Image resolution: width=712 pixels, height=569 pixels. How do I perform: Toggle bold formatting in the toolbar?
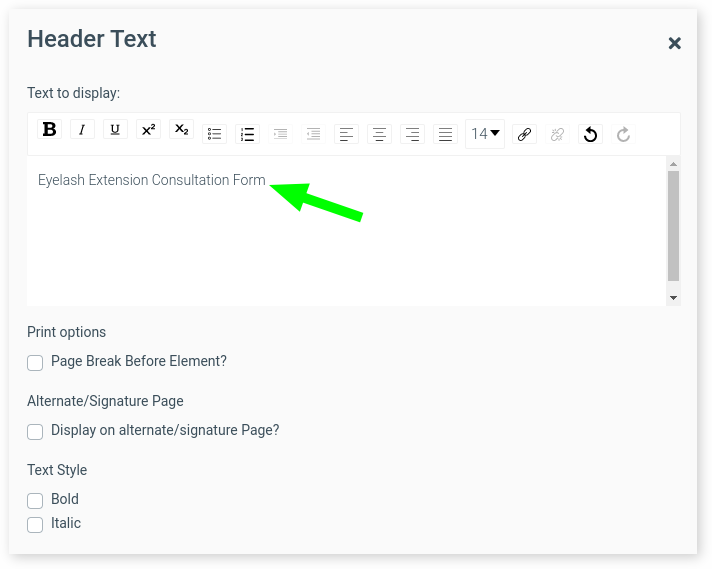[x=49, y=129]
